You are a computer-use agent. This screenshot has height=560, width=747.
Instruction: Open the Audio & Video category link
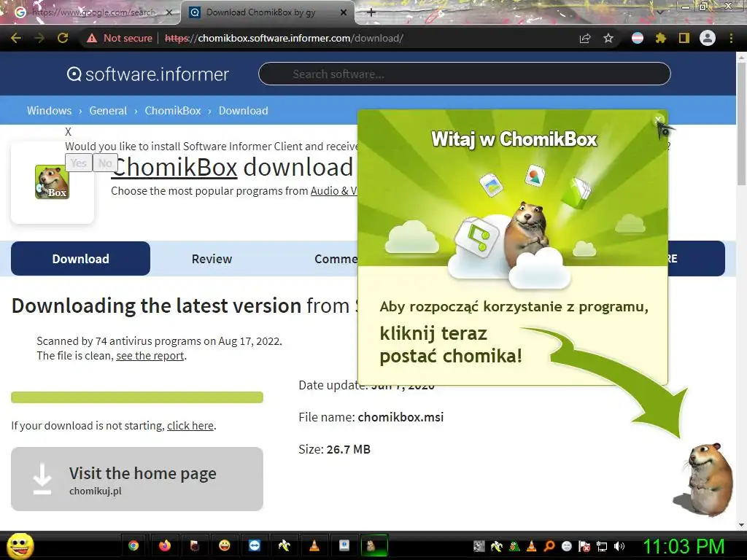point(333,191)
